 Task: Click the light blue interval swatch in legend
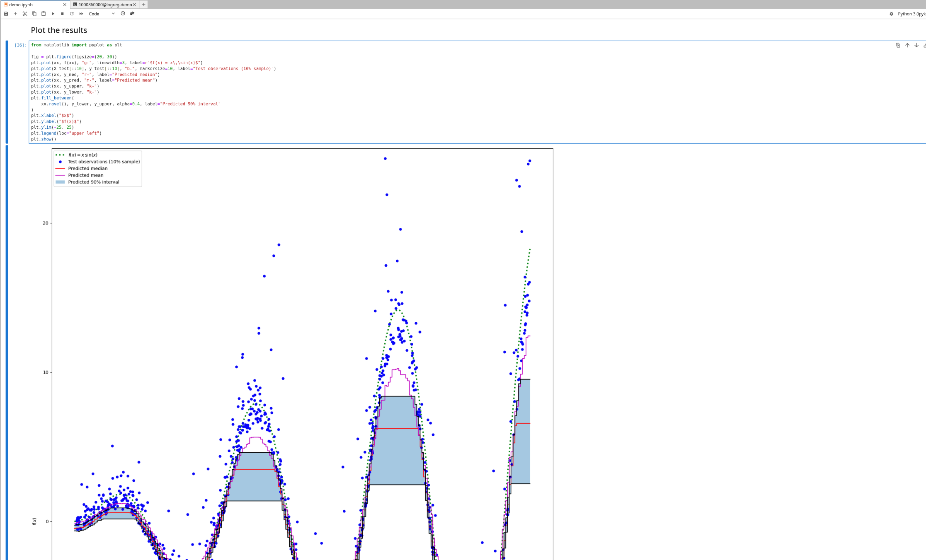point(60,182)
